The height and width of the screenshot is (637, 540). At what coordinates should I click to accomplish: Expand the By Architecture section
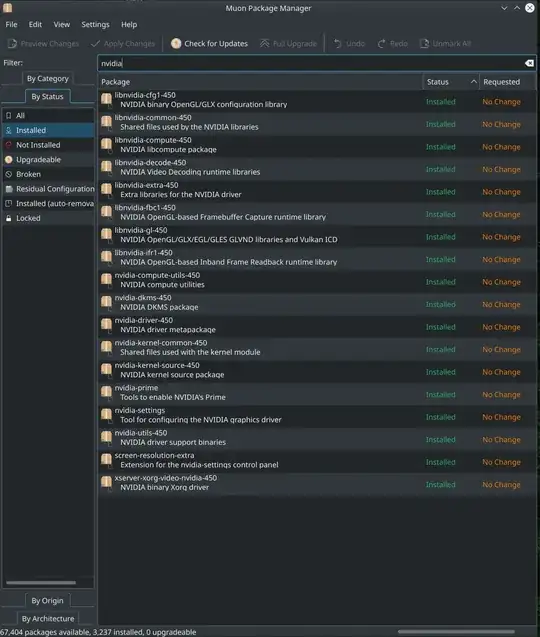pyautogui.click(x=48, y=618)
